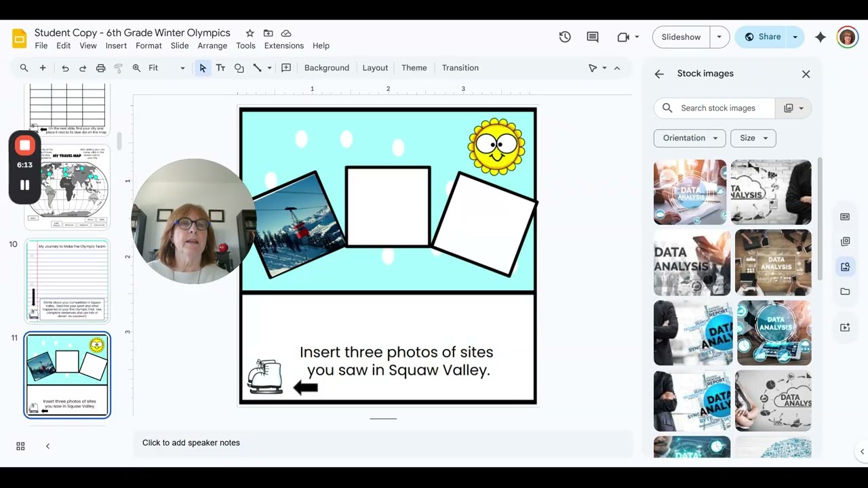Expand the Slideshow options arrow
Screen dimensions: 868x488
point(719,37)
